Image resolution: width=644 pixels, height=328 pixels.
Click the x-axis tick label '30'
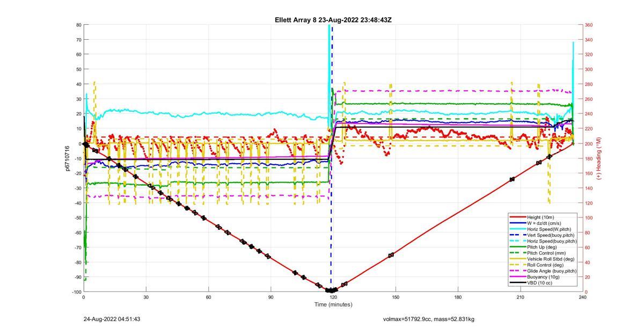point(146,297)
